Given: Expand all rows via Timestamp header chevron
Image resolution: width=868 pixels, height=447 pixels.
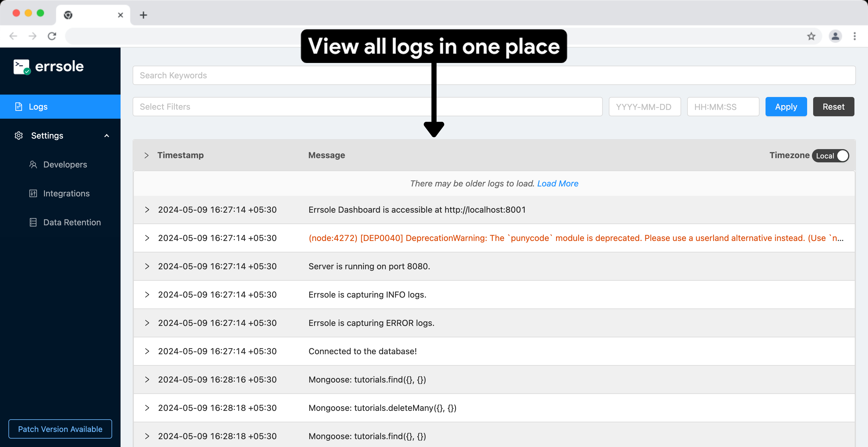Looking at the screenshot, I should pos(146,155).
